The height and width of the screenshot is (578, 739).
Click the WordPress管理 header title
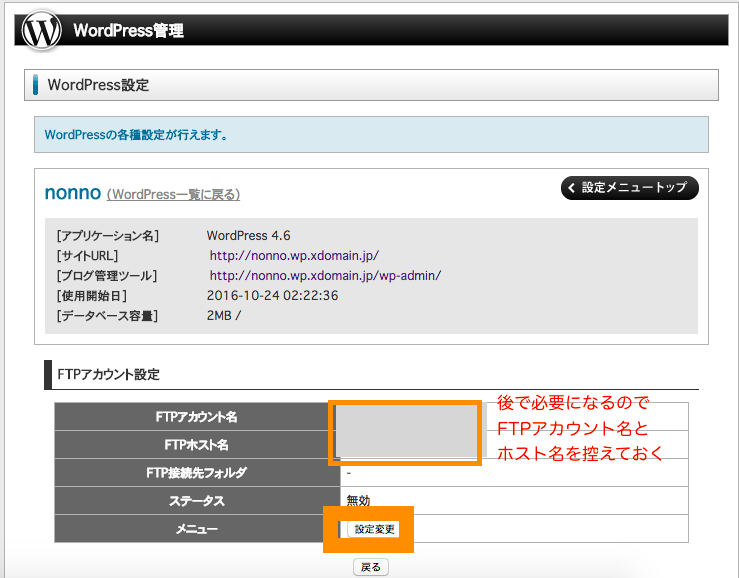(x=128, y=30)
